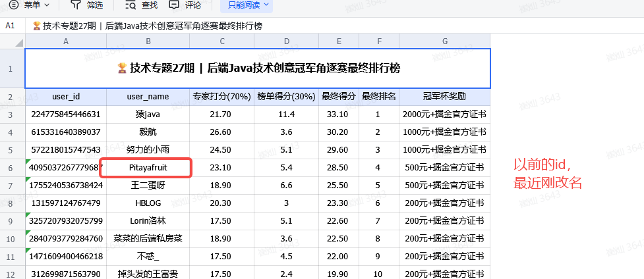Click the 王二蛋呀 name cell
Viewport: 644px width, 279px height.
148,186
